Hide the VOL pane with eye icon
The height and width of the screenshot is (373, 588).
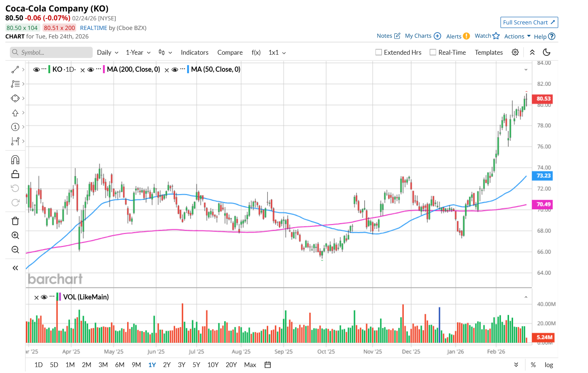tap(44, 297)
